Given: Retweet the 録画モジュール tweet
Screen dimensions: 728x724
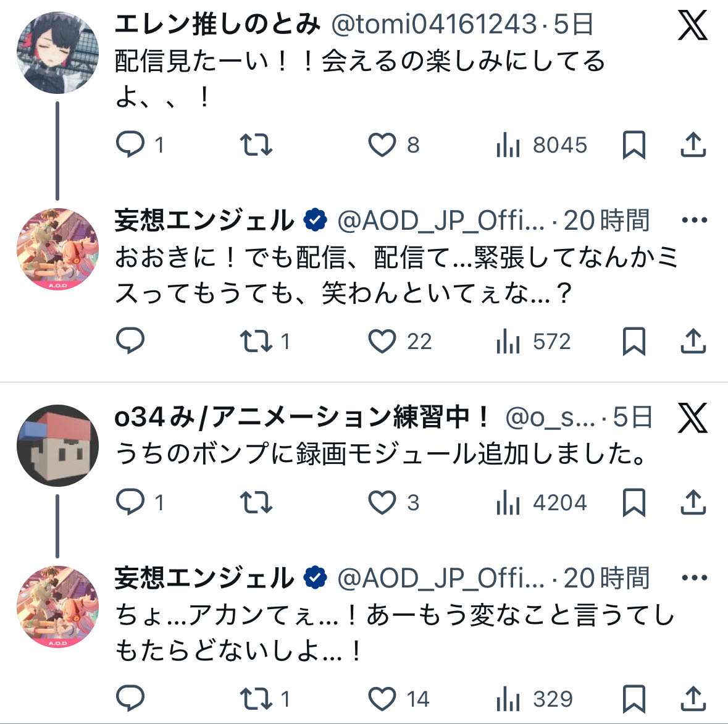Looking at the screenshot, I should pos(256,502).
